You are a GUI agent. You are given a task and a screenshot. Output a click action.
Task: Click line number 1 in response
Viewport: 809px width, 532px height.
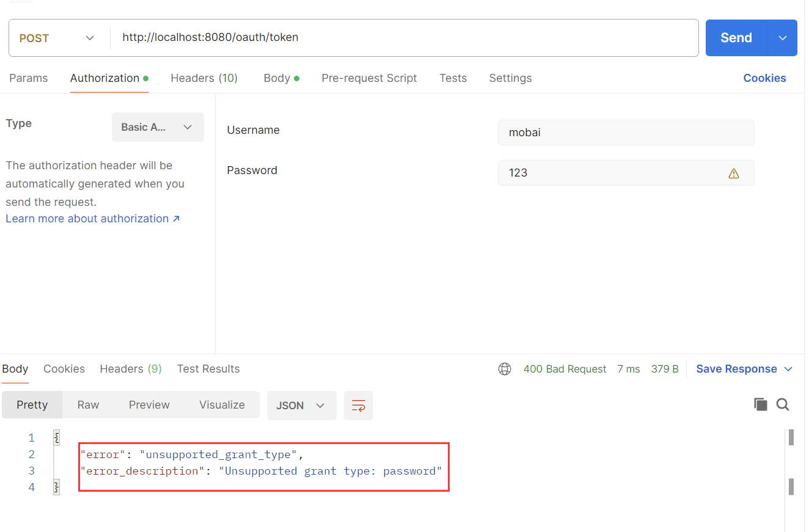click(x=32, y=438)
